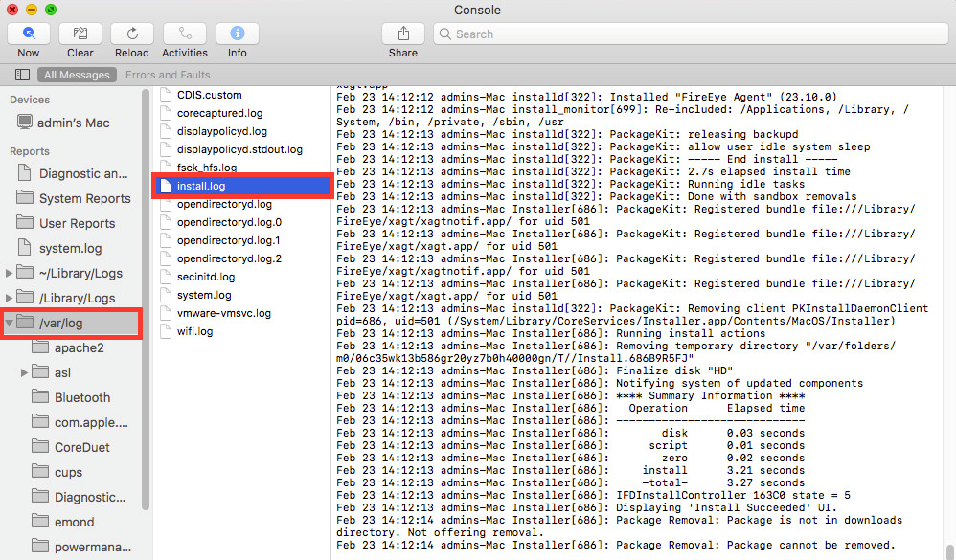Click the Now toolbar icon

[28, 34]
